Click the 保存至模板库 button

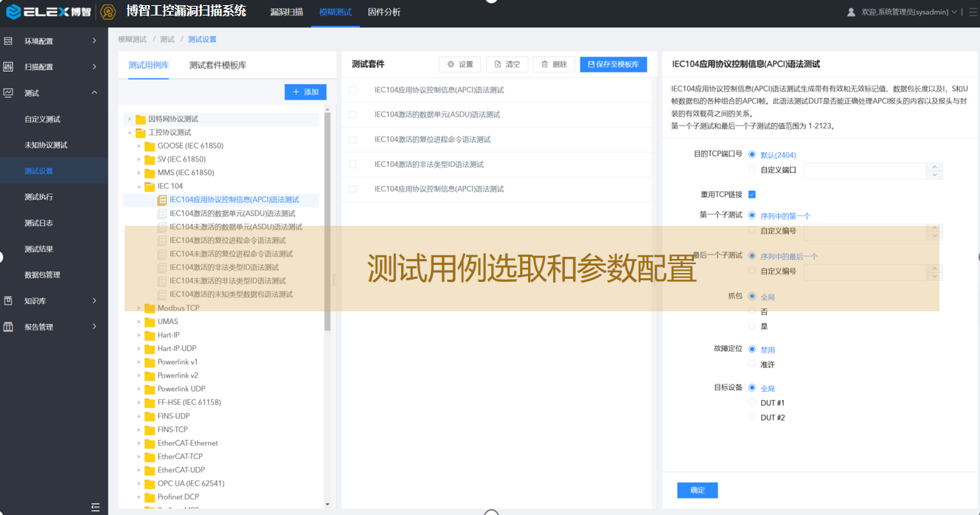(x=613, y=64)
